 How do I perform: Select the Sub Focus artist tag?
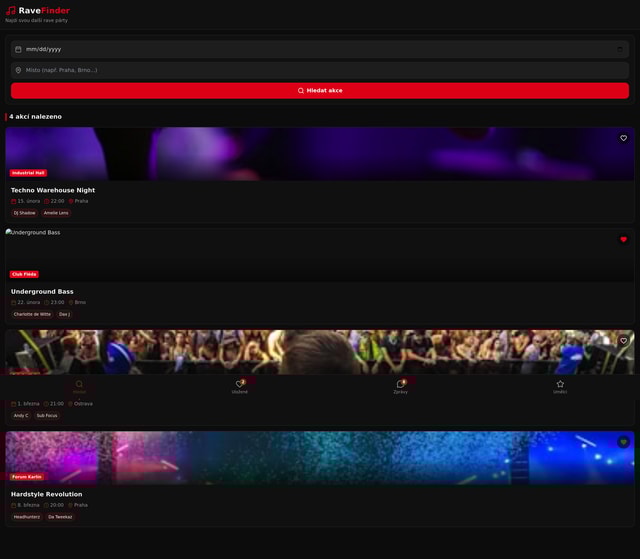(x=47, y=415)
